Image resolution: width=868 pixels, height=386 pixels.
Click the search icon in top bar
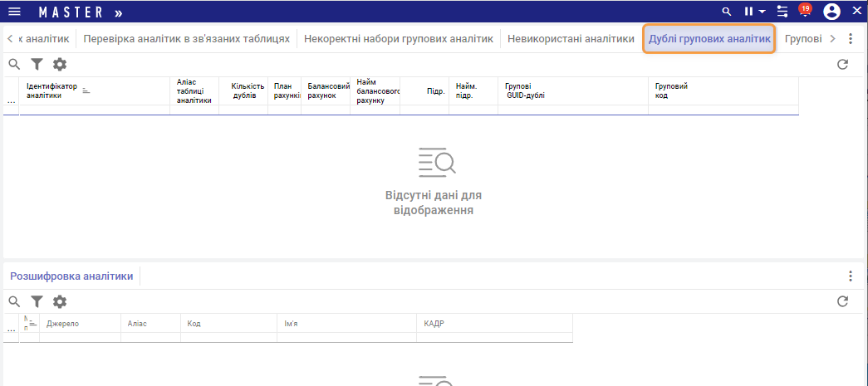click(727, 12)
